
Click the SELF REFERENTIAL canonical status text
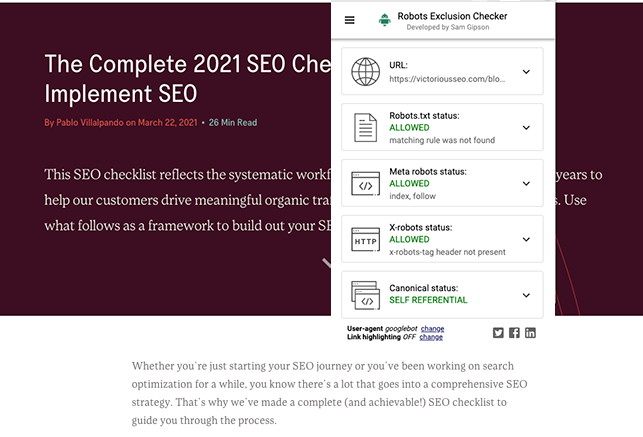(428, 300)
